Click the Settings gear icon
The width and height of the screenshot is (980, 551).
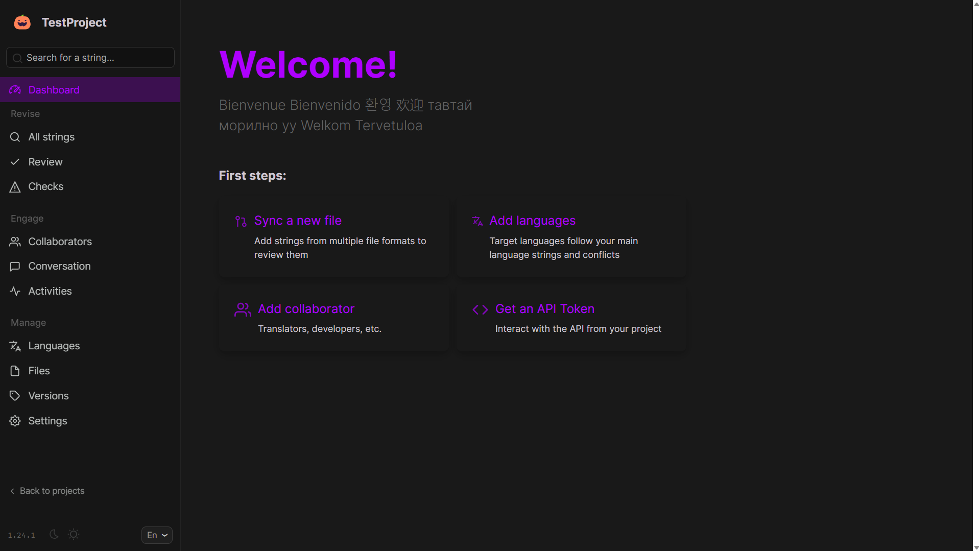[15, 421]
